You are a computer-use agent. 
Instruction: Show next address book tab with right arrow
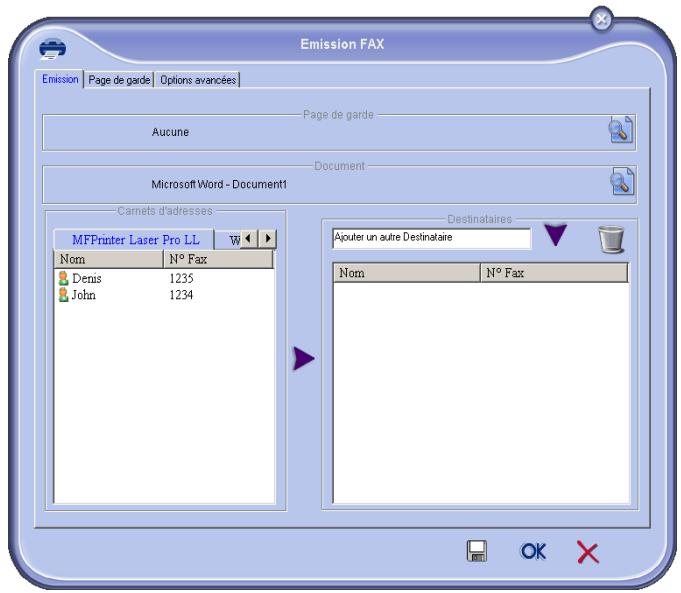[x=268, y=238]
